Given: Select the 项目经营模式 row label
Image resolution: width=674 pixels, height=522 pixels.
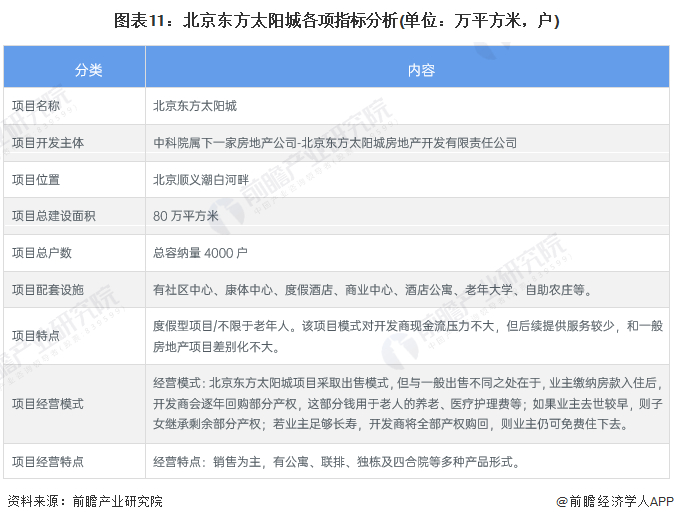Looking at the screenshot, I should [48, 404].
